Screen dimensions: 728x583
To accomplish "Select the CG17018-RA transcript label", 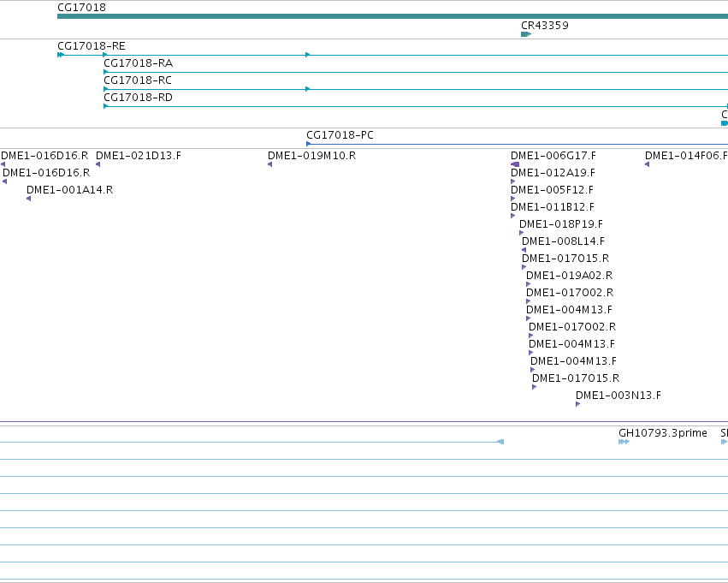I will click(x=139, y=63).
